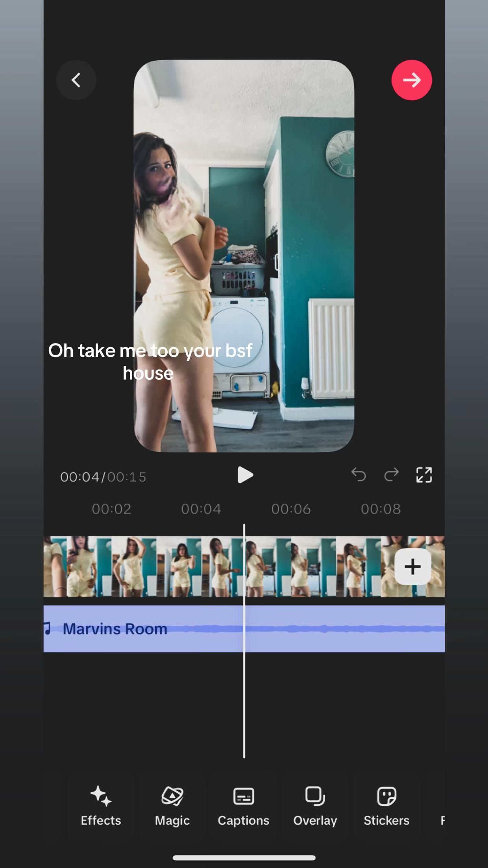Select the Marvins Room audio track
Screen dimensions: 488x868
pyautogui.click(x=244, y=629)
